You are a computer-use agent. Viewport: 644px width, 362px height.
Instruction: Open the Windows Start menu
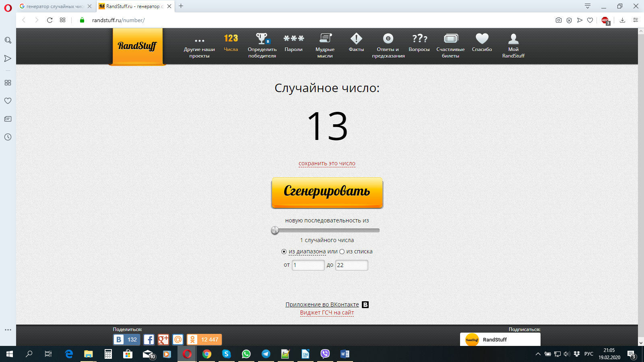pyautogui.click(x=10, y=354)
